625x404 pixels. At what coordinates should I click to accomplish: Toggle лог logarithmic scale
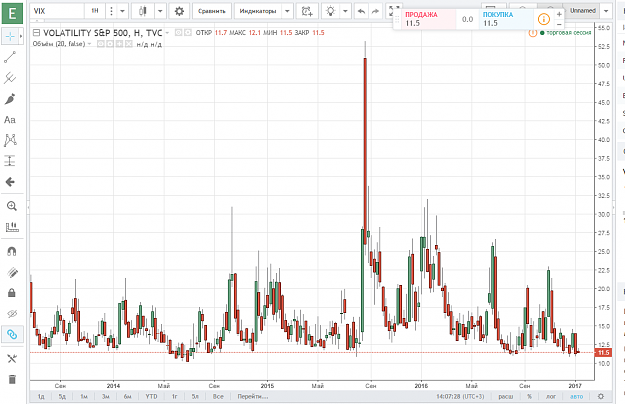click(550, 396)
